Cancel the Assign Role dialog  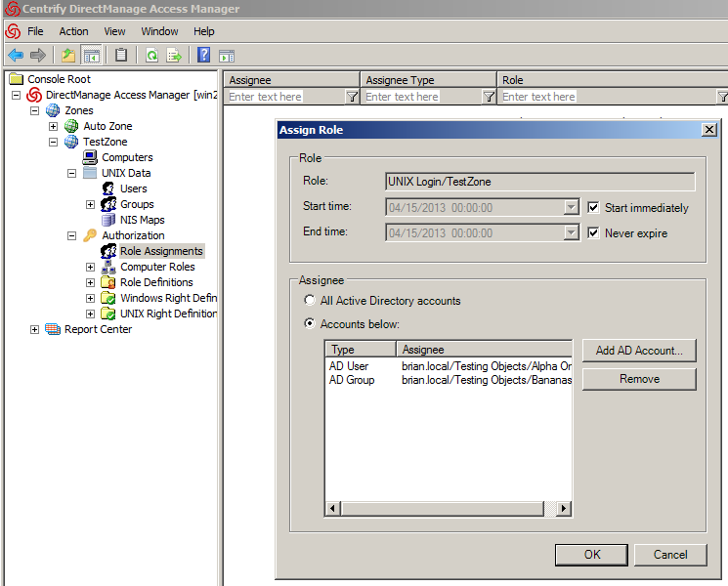670,555
